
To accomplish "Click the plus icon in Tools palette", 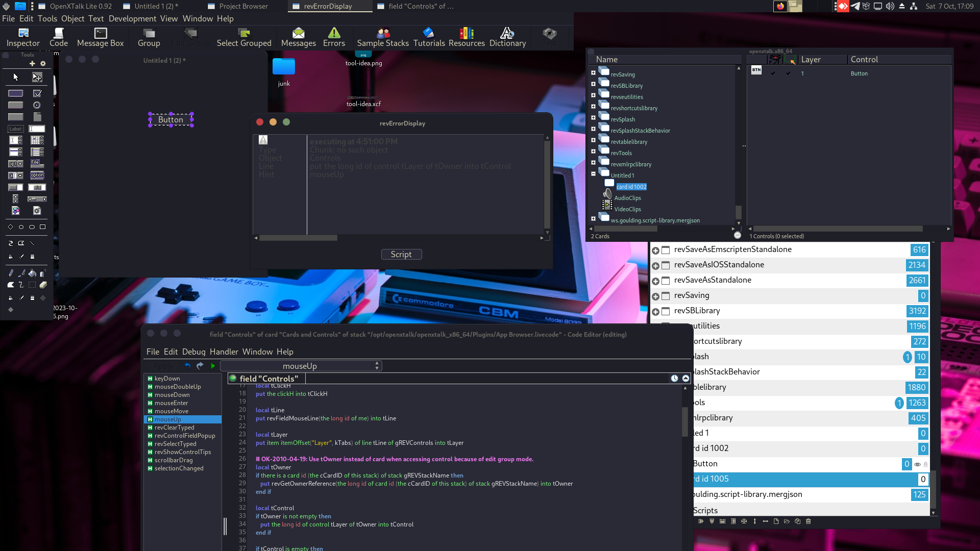I will coord(32,64).
